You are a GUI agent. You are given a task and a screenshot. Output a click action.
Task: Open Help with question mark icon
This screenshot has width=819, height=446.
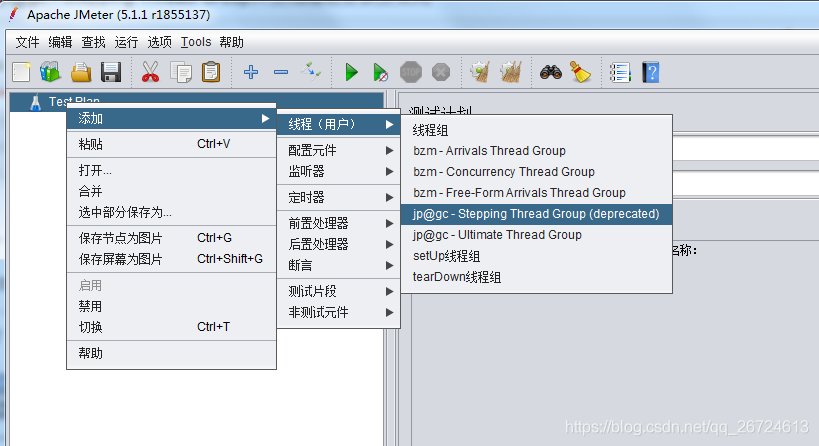tap(651, 72)
